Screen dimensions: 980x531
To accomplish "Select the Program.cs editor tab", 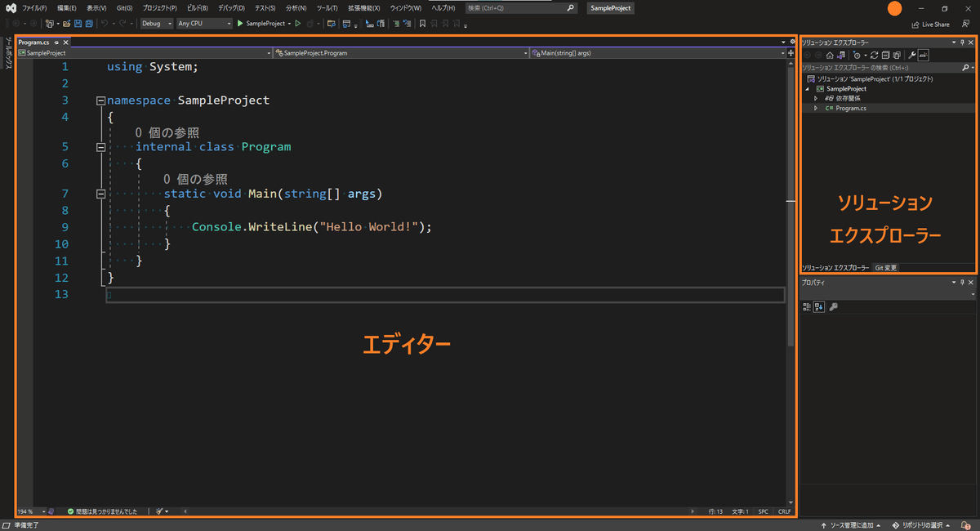I will (x=33, y=42).
